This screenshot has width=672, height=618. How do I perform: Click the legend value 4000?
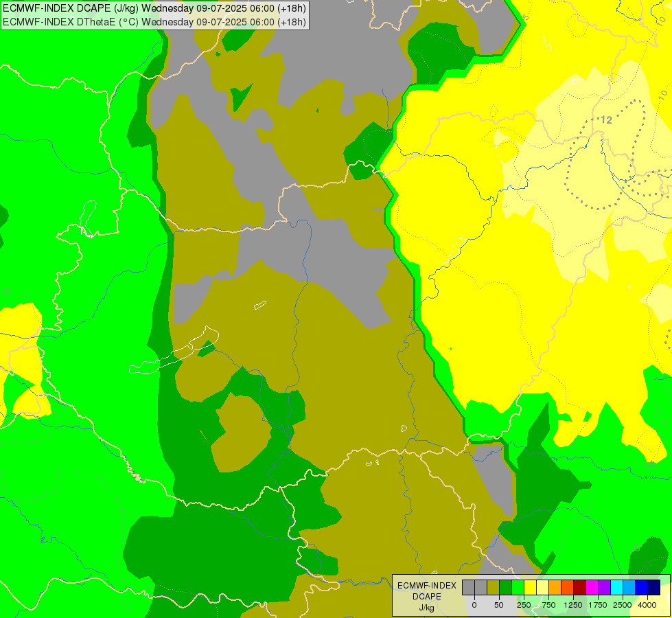tap(647, 605)
